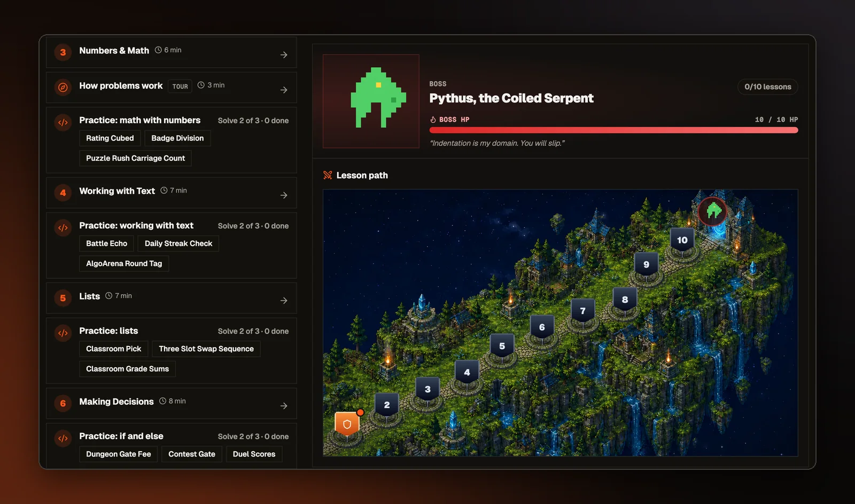Click the flame icon next to BOSS HP

pos(433,120)
